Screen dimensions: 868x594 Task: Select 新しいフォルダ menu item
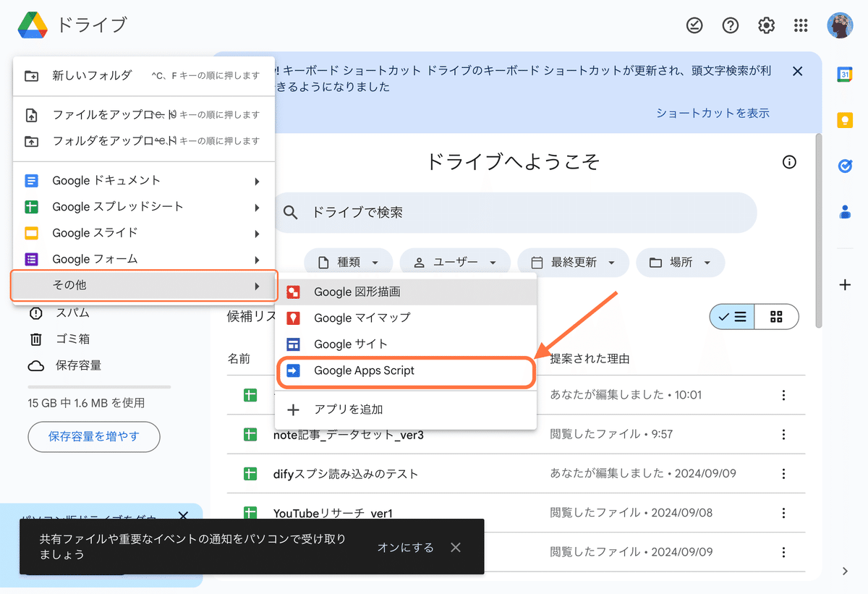coord(144,75)
